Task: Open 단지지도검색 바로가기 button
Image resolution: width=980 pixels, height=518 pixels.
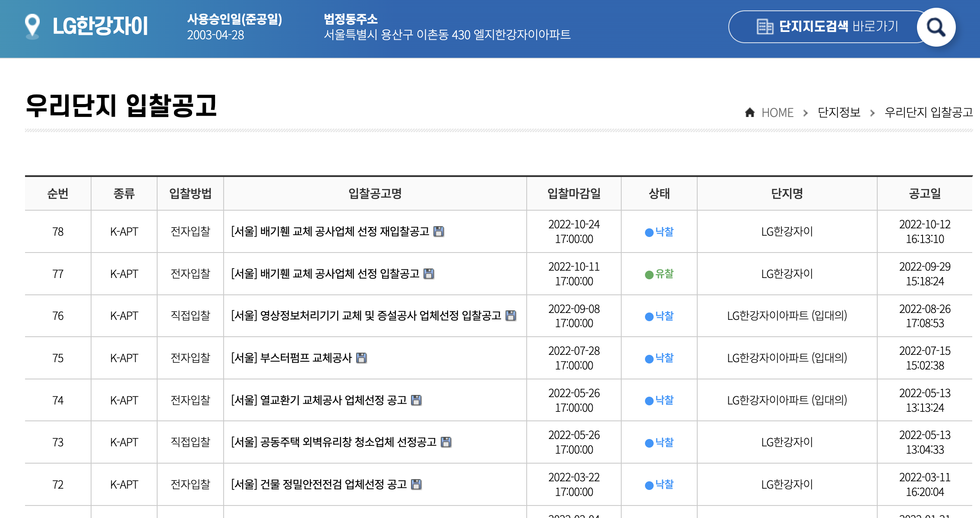Action: [827, 27]
